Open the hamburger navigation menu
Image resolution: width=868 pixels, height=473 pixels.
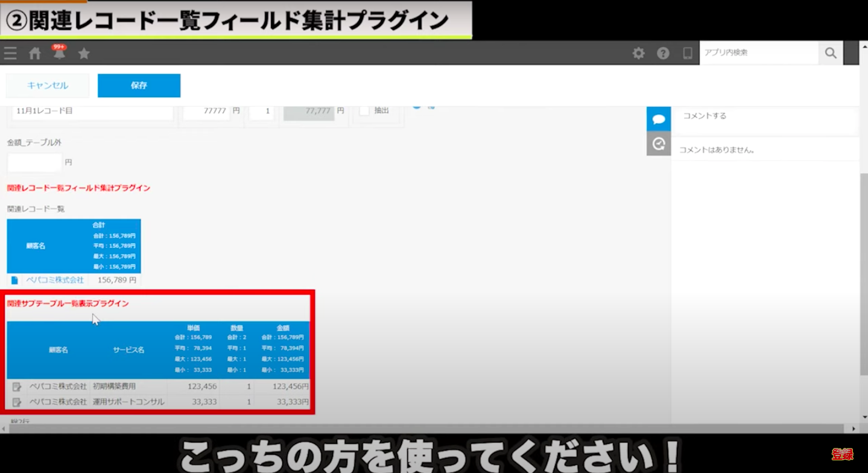click(10, 54)
